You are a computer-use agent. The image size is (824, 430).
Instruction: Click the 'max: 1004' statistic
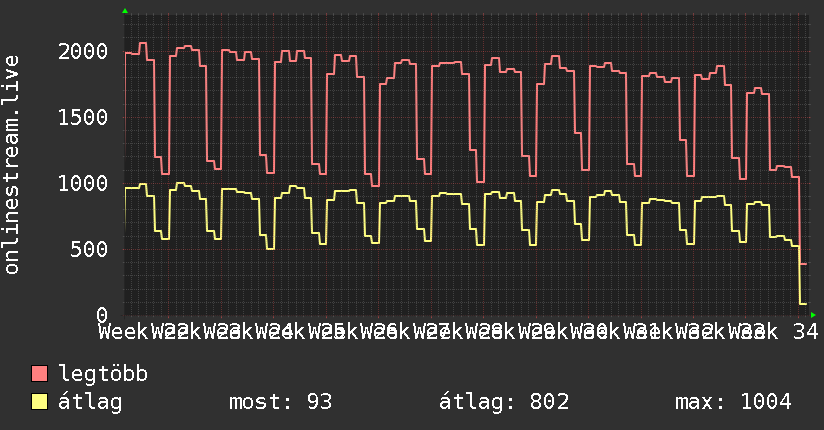click(x=733, y=402)
